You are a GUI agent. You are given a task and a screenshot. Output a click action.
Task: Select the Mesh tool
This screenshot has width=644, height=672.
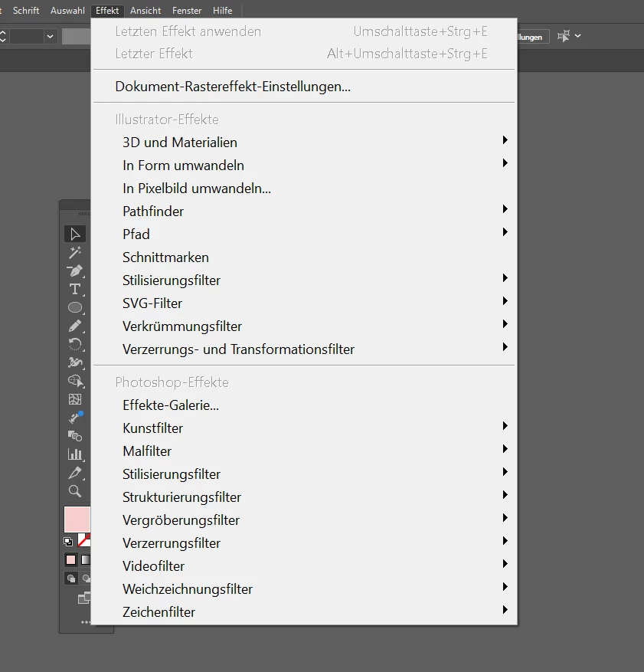pos(75,399)
